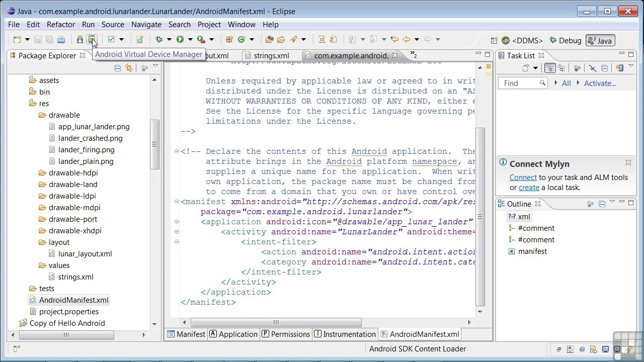The height and width of the screenshot is (362, 644).
Task: Select lander_crashed.png in Package Explorer
Action: pyautogui.click(x=91, y=138)
